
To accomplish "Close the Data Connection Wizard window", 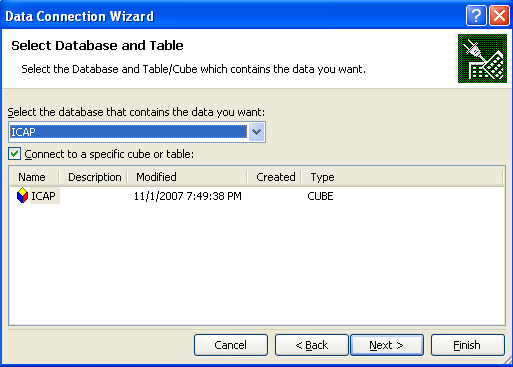I will (x=499, y=16).
